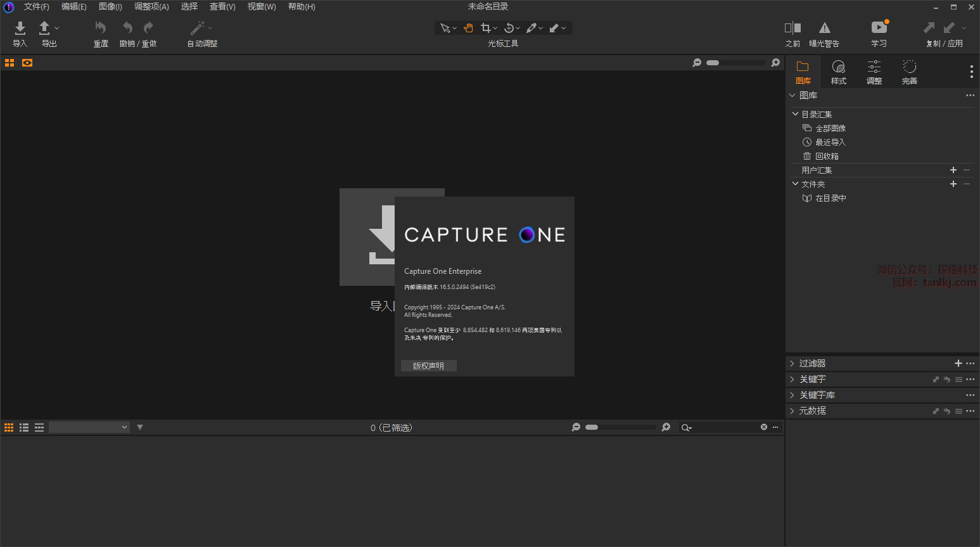Click the browser search input field
The image size is (980, 547).
[725, 427]
